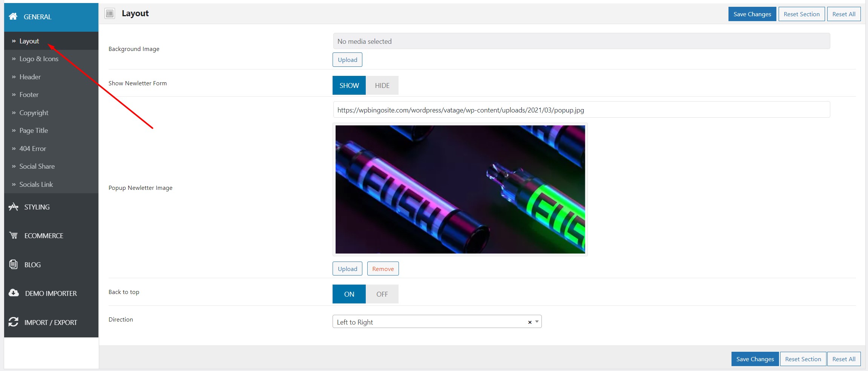Click the Styling section icon
868x371 pixels.
[x=14, y=206]
